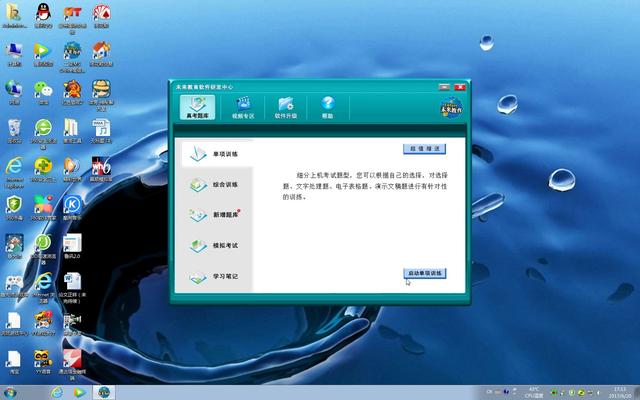The image size is (640, 400).
Task: Open the Administrator folder desktop icon
Action: pos(14,15)
